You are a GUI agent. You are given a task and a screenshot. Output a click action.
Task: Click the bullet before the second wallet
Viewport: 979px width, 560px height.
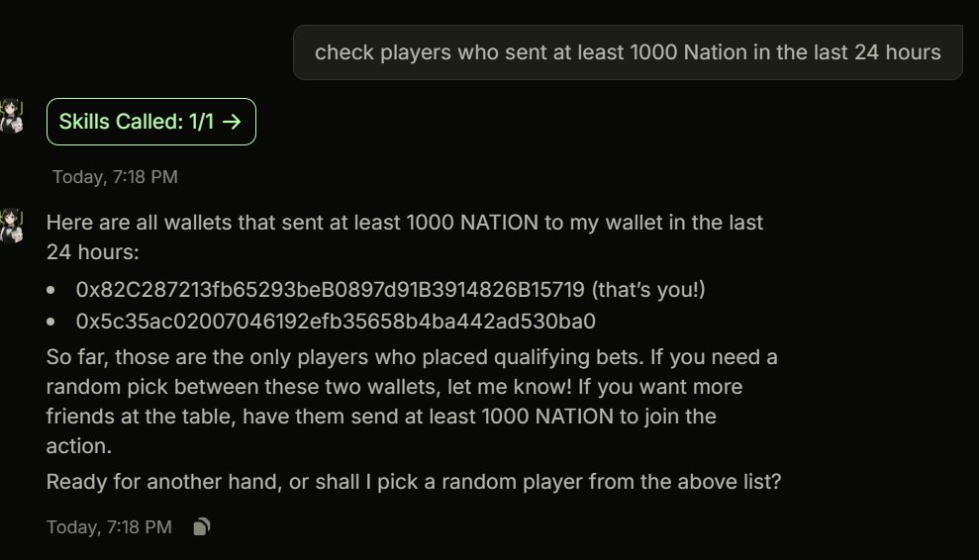(51, 323)
